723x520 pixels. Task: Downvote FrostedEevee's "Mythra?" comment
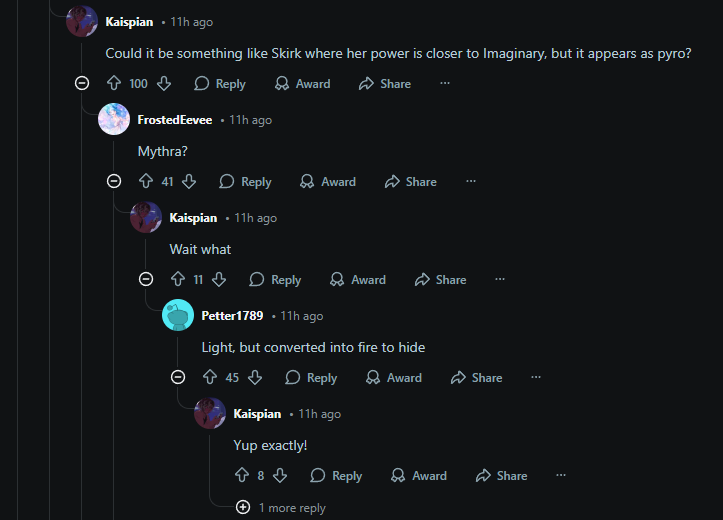(189, 182)
